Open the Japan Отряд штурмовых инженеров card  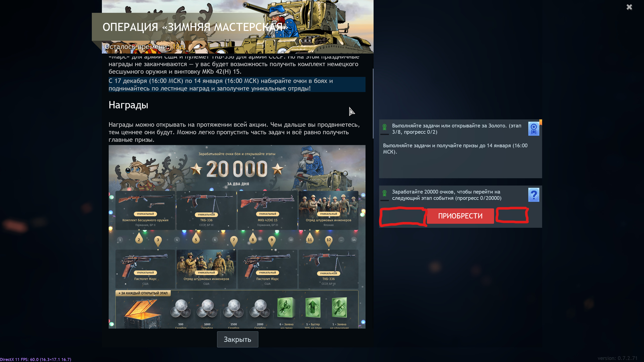click(x=328, y=210)
